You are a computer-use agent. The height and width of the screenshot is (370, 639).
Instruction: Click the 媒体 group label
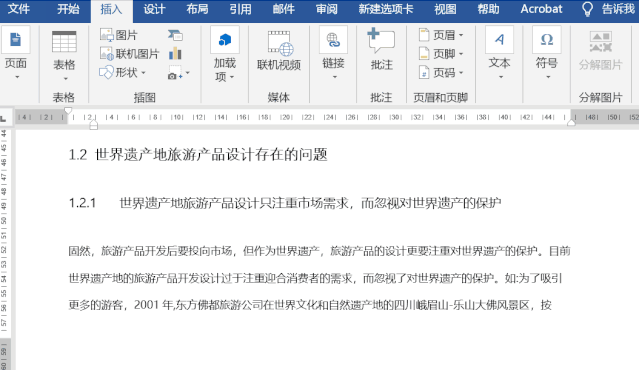tap(279, 97)
